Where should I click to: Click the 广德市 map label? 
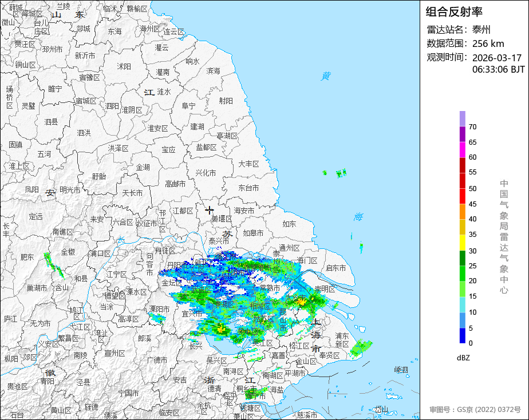tap(157, 360)
